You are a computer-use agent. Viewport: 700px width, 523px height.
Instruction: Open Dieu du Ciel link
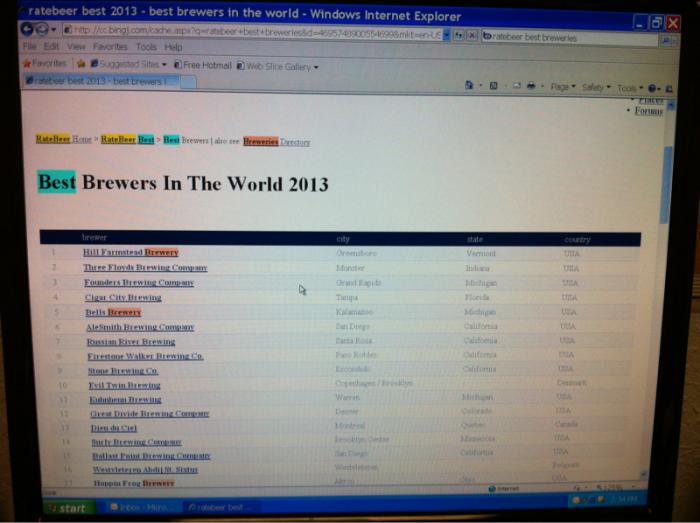[x=114, y=428]
